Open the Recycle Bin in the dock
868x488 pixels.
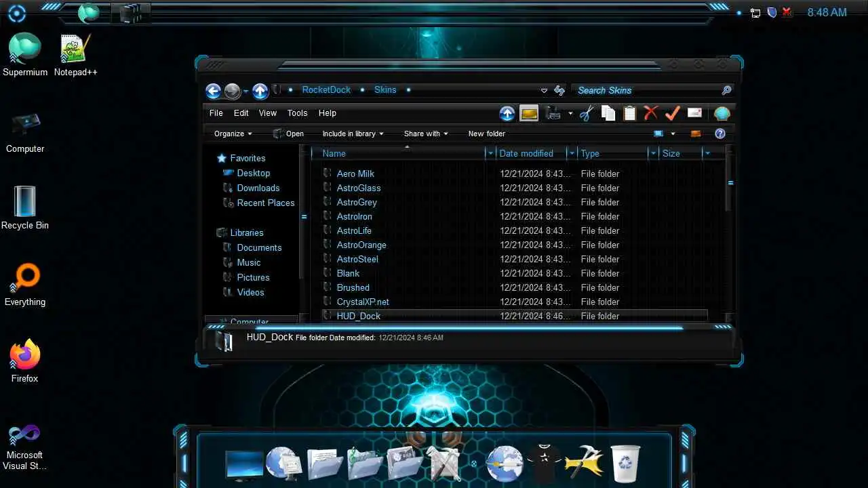625,464
